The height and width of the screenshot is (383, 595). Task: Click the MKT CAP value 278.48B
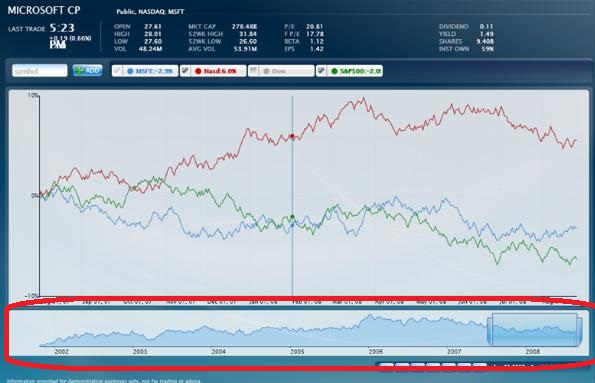pyautogui.click(x=244, y=27)
